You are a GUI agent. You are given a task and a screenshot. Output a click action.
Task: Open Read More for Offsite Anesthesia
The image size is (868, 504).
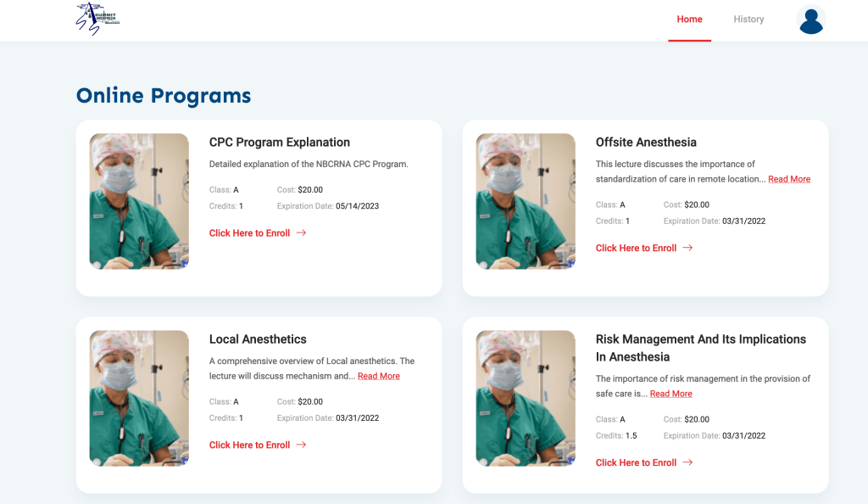coord(789,178)
